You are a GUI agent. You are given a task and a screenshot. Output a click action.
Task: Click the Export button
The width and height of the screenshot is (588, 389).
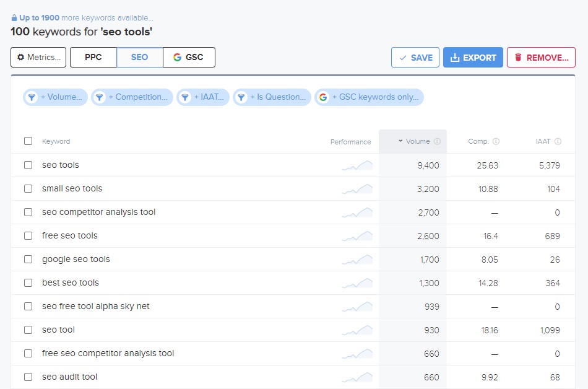pyautogui.click(x=473, y=58)
